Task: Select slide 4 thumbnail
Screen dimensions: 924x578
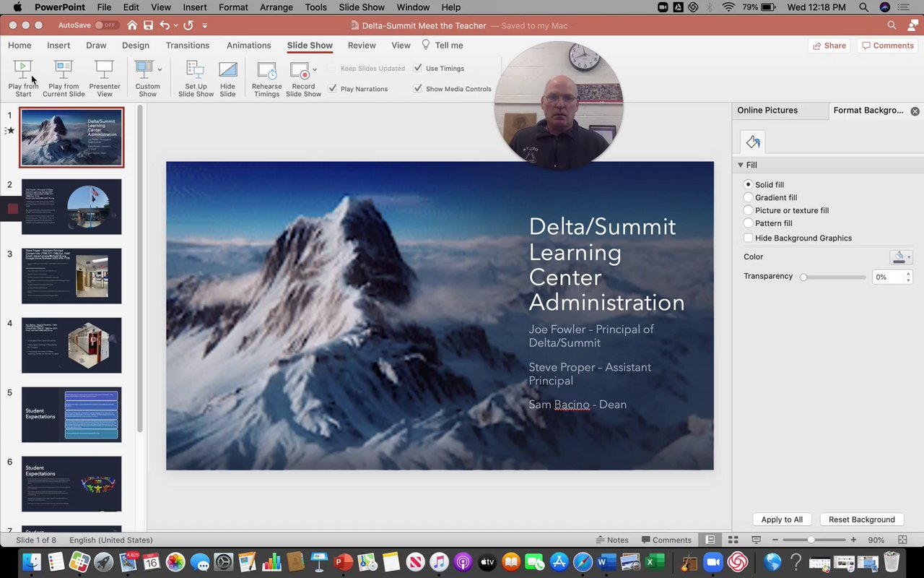Action: click(71, 345)
